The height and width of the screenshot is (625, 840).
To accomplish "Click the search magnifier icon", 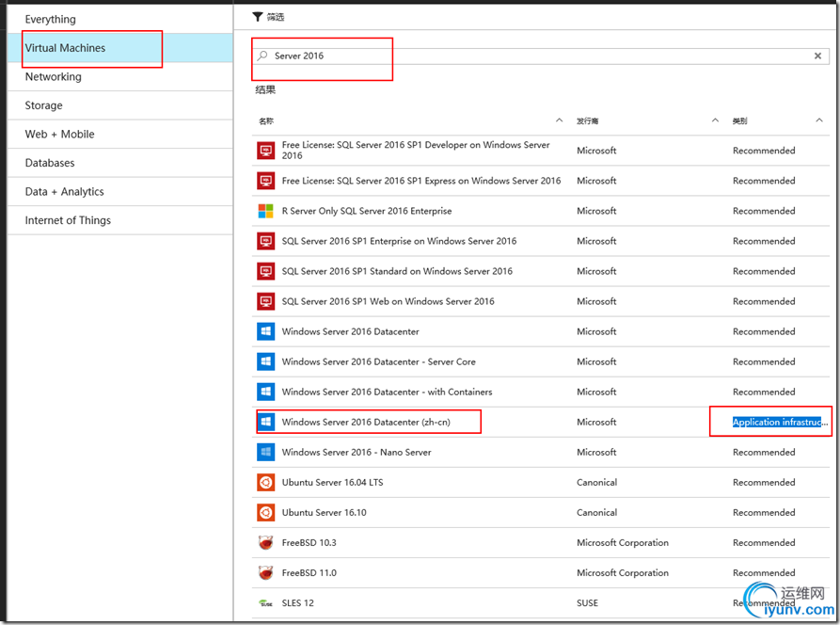I will [x=262, y=56].
